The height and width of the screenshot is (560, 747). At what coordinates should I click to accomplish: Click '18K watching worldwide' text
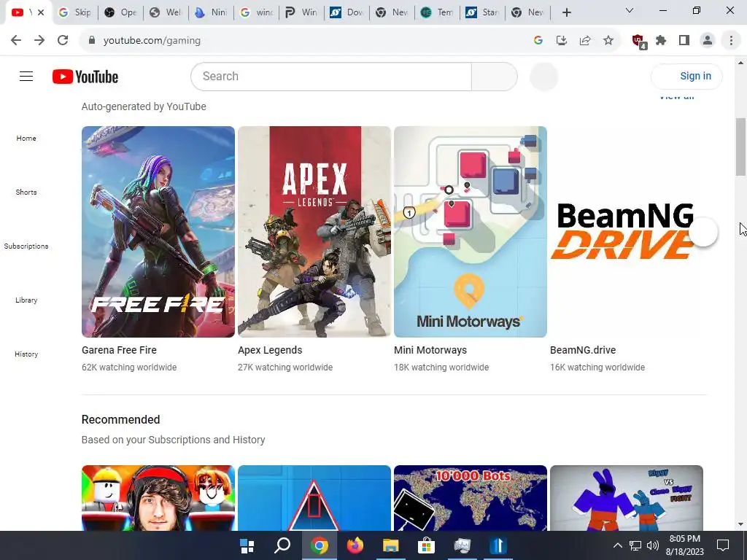(x=441, y=367)
